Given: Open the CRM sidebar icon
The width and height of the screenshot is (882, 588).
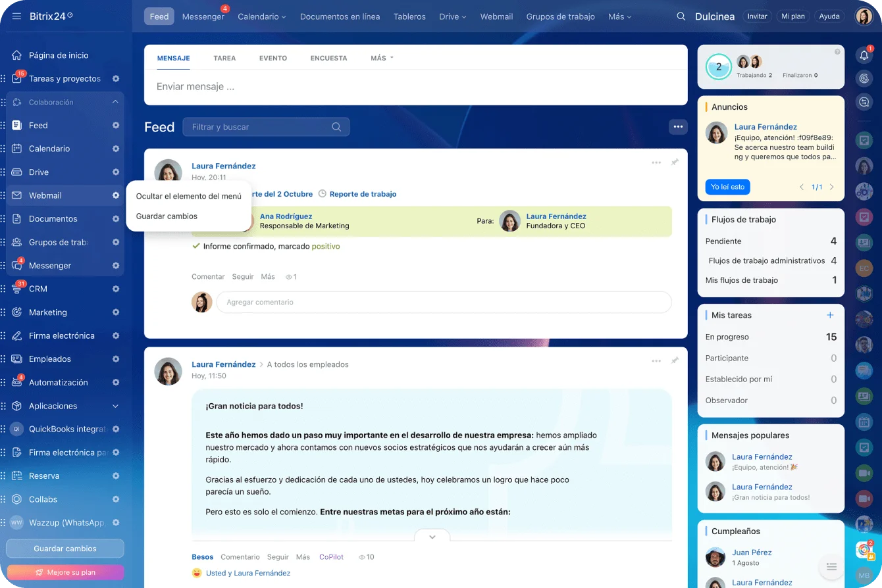Looking at the screenshot, I should click(17, 289).
